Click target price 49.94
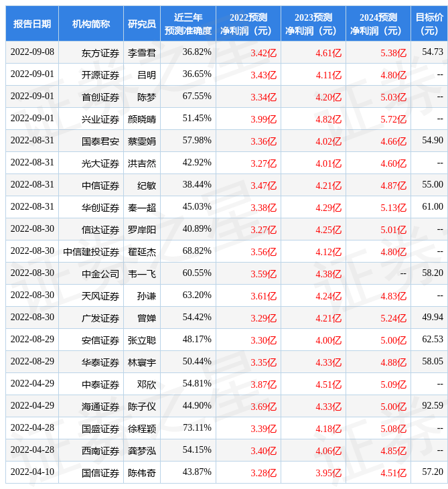448x489 pixels. coord(433,317)
